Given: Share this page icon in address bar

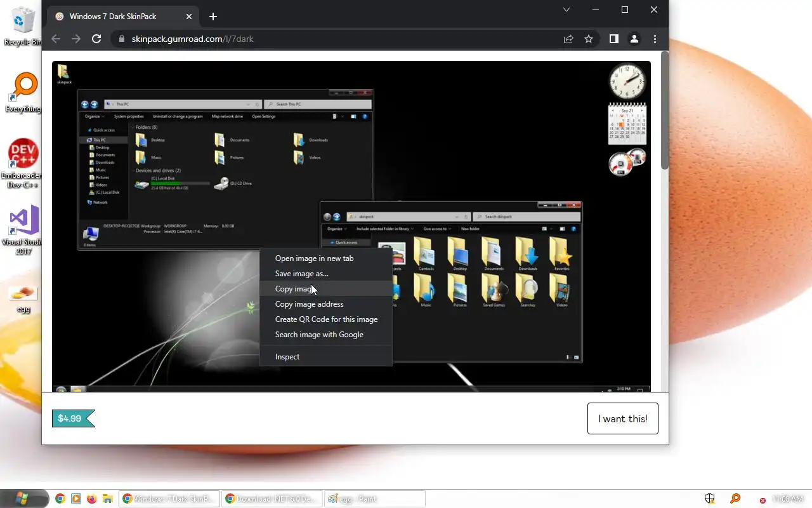Looking at the screenshot, I should pos(568,39).
